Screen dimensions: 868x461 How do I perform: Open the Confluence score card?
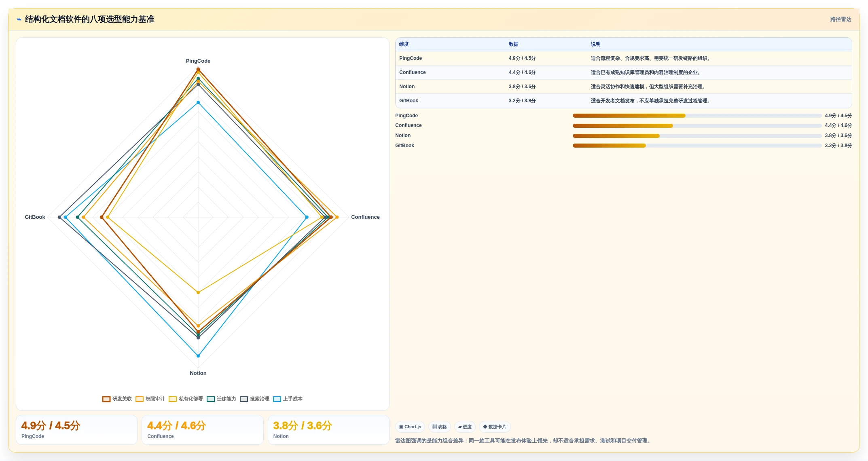tap(202, 430)
